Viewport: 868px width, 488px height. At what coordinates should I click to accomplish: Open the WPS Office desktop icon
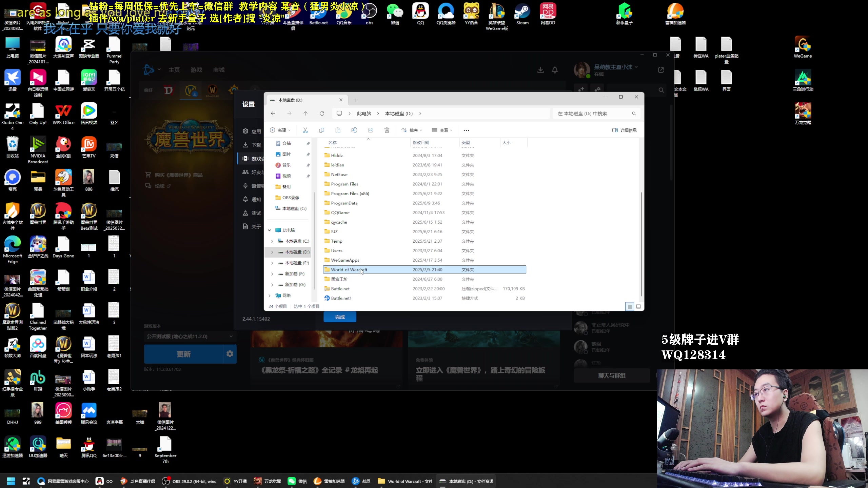[x=63, y=114]
